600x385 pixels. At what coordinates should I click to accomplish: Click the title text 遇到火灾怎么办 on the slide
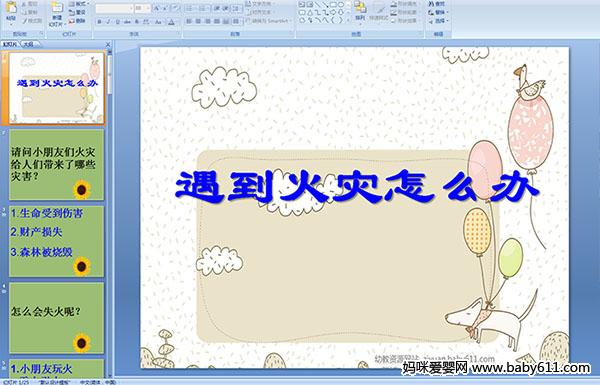357,188
